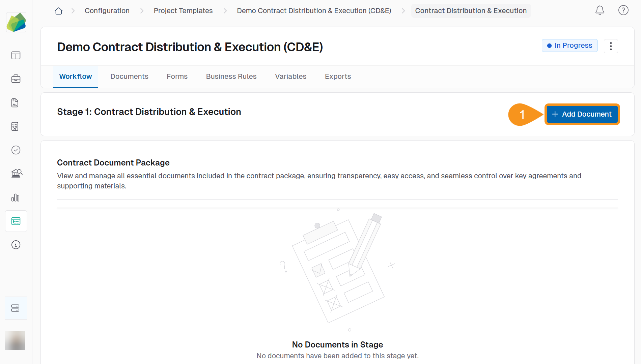Image resolution: width=641 pixels, height=364 pixels.
Task: Open the Variables tab
Action: tap(290, 77)
